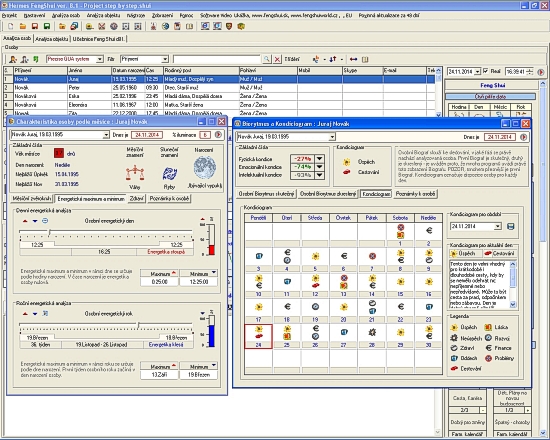The height and width of the screenshot is (440, 550).
Task: Open person dropdown in Charakteristika window
Action: tap(106, 135)
